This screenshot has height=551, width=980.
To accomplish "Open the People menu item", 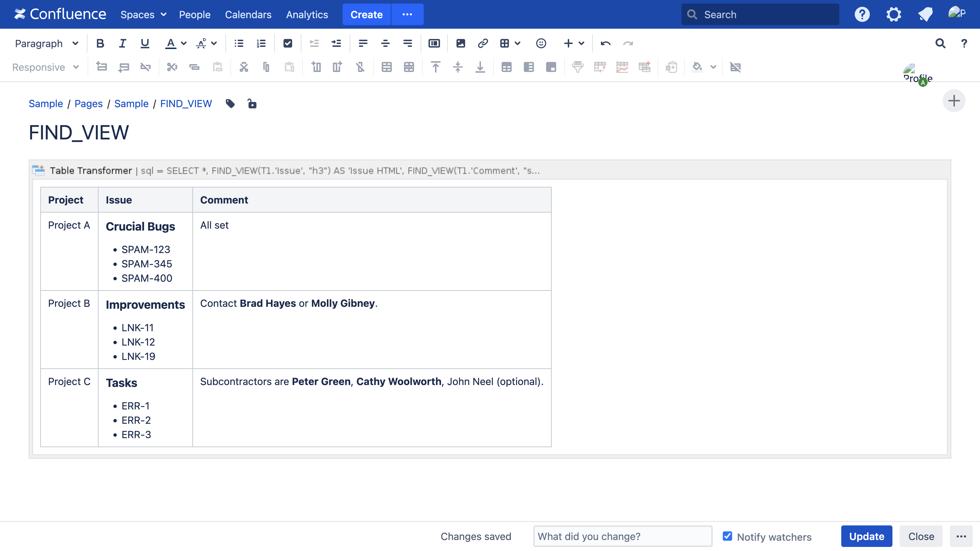I will point(195,14).
